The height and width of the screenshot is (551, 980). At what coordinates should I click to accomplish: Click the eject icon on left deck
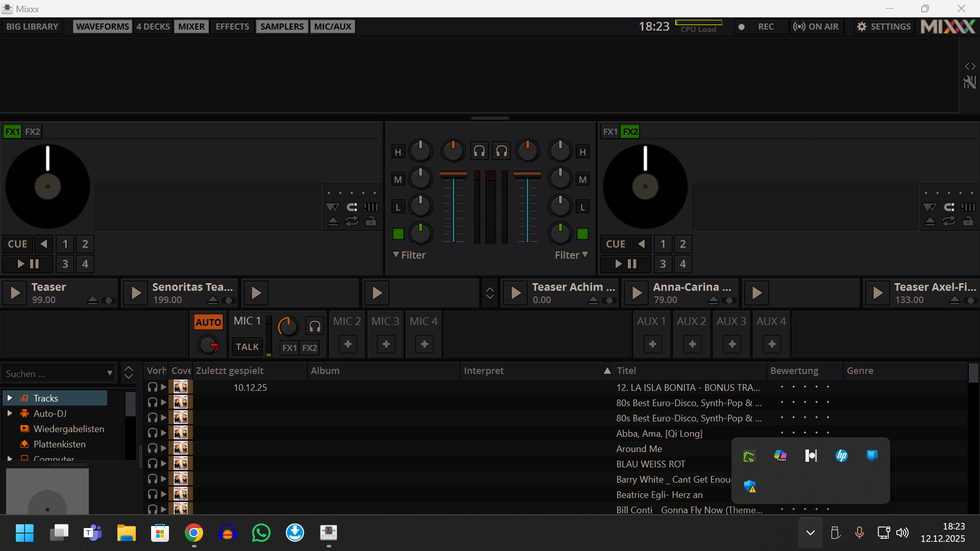pyautogui.click(x=333, y=221)
